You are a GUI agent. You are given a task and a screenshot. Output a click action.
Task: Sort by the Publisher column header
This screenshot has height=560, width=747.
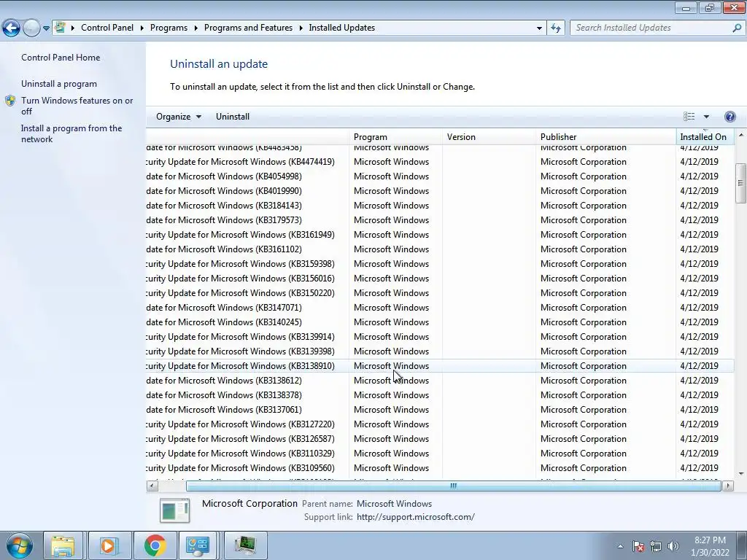[605, 136]
